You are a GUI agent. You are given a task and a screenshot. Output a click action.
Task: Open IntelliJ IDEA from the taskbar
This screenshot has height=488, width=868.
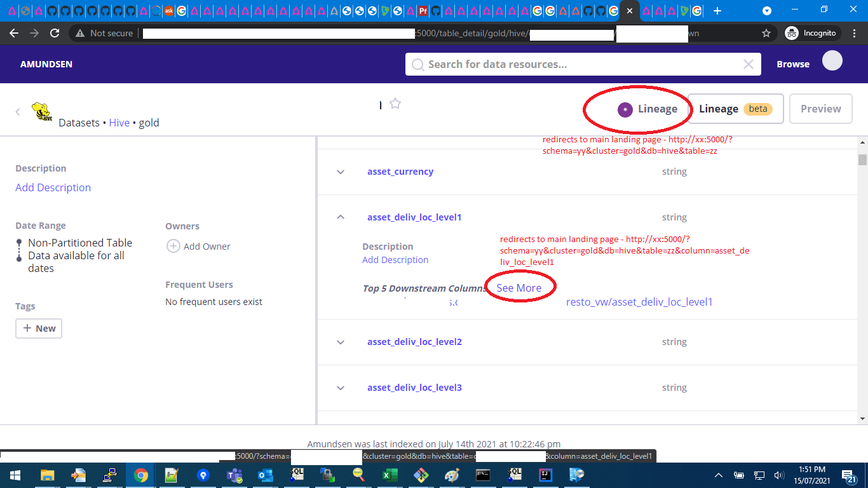[545, 475]
